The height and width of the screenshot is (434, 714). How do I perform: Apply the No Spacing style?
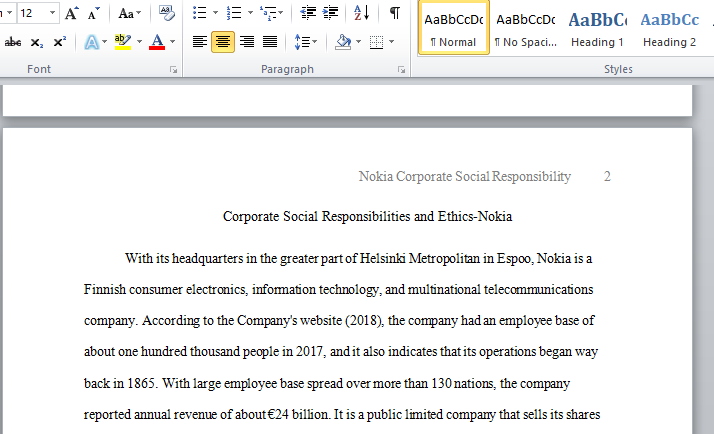point(525,28)
